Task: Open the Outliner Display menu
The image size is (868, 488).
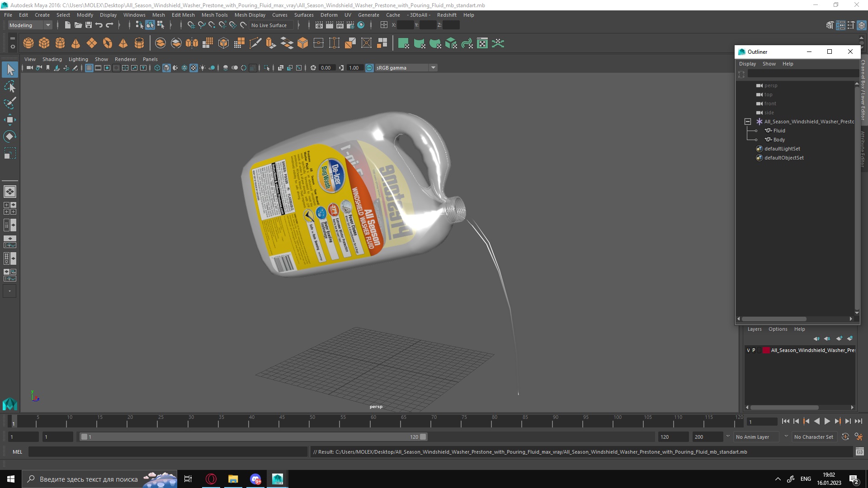Action: coord(747,64)
